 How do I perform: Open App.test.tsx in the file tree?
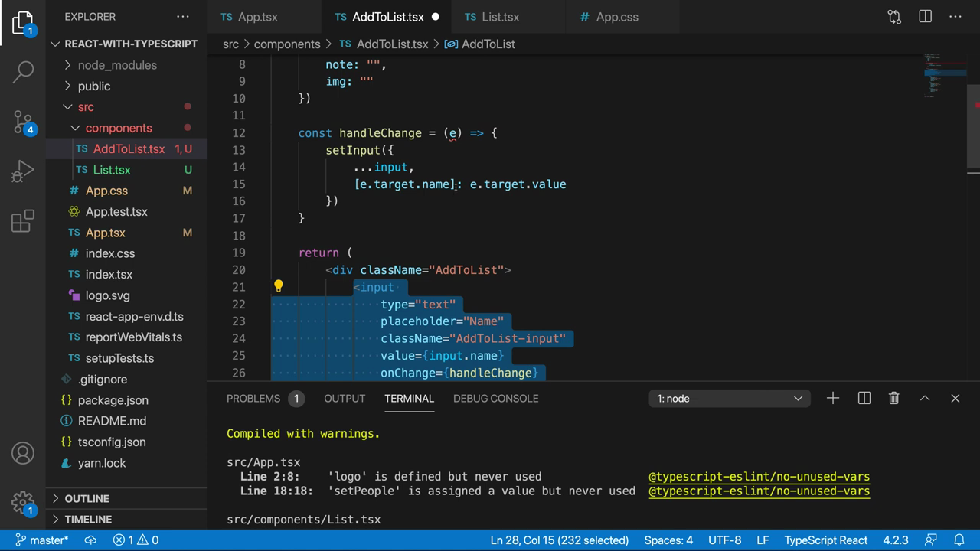pyautogui.click(x=126, y=211)
